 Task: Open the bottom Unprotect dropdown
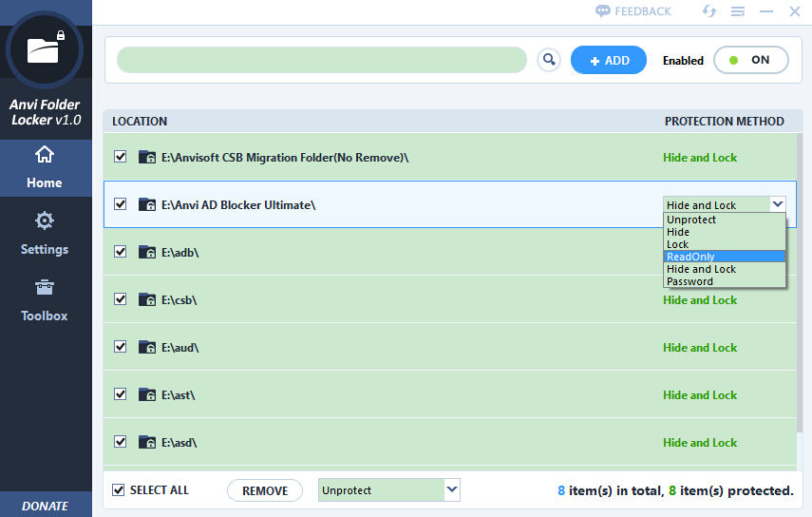(x=452, y=489)
